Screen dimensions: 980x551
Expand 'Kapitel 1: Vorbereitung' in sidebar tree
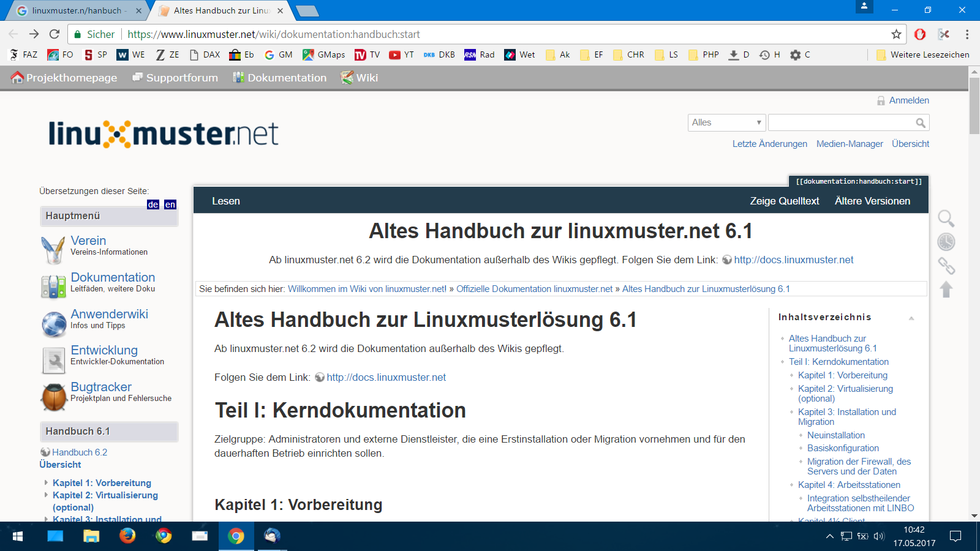pos(46,483)
